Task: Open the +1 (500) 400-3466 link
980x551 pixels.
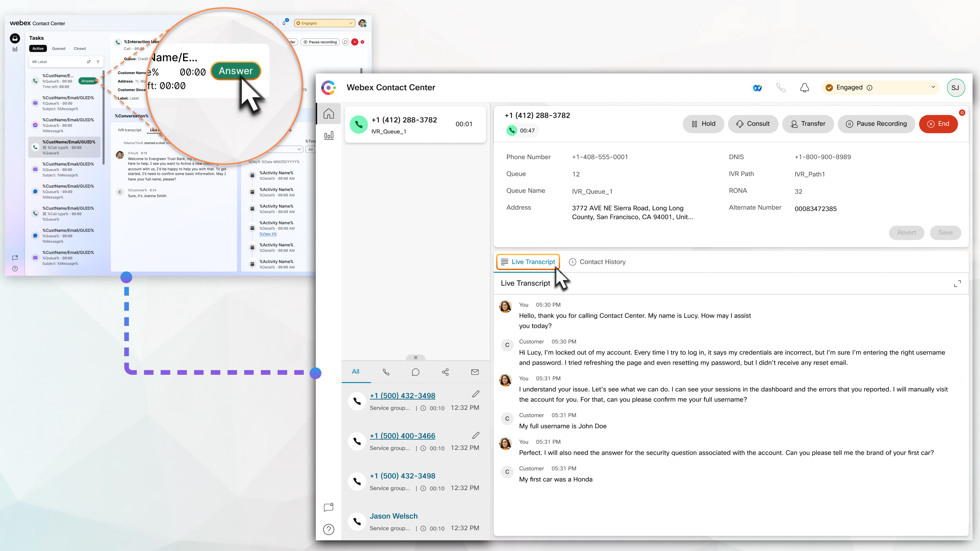Action: pos(403,436)
